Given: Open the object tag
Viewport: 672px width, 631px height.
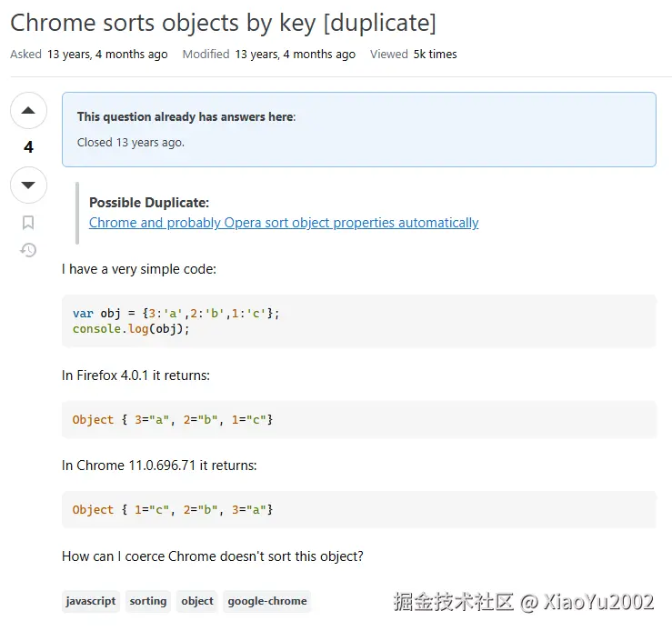Looking at the screenshot, I should click(x=197, y=601).
